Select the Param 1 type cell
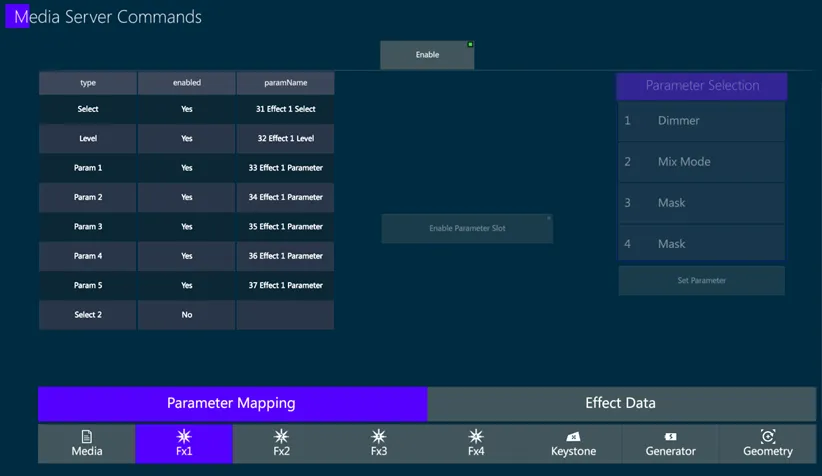Image resolution: width=822 pixels, height=476 pixels. 88,168
